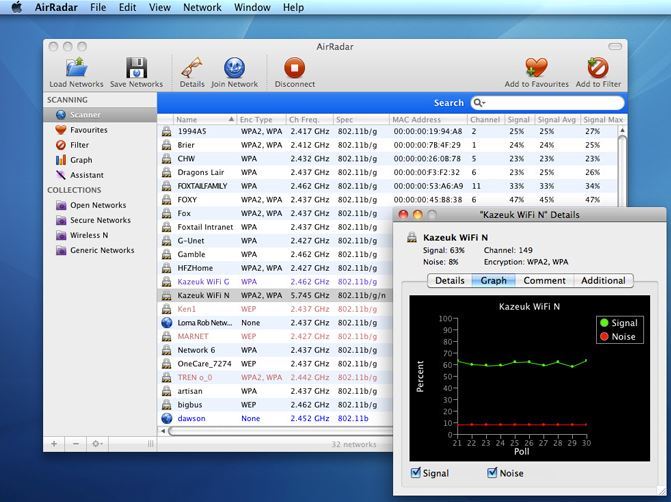
Task: Click the lock icon in the Kazeuk details header
Action: click(412, 238)
